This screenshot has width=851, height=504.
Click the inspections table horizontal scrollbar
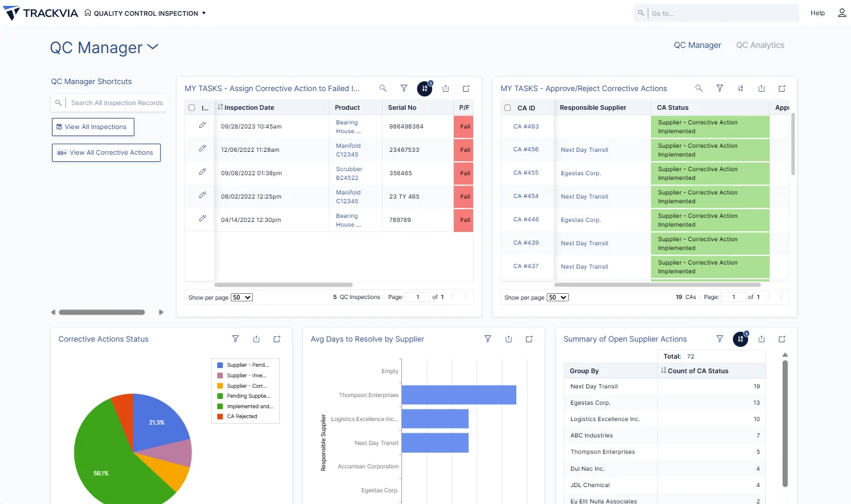pos(283,285)
